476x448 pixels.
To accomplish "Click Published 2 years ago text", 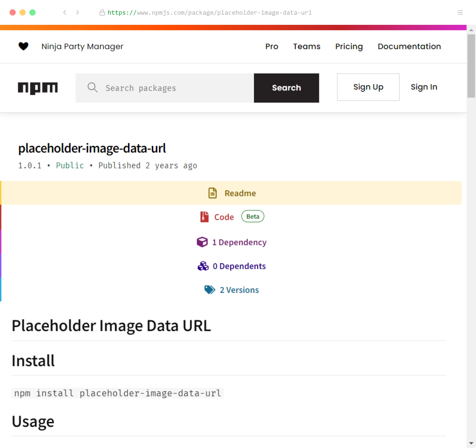I will [148, 166].
